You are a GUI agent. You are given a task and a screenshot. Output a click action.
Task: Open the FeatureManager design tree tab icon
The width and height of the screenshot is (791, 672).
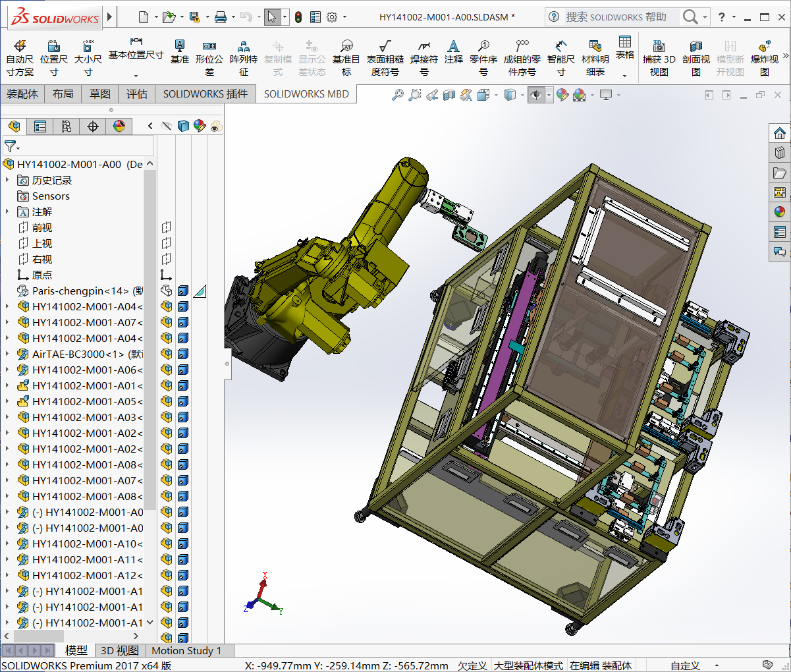[x=14, y=126]
